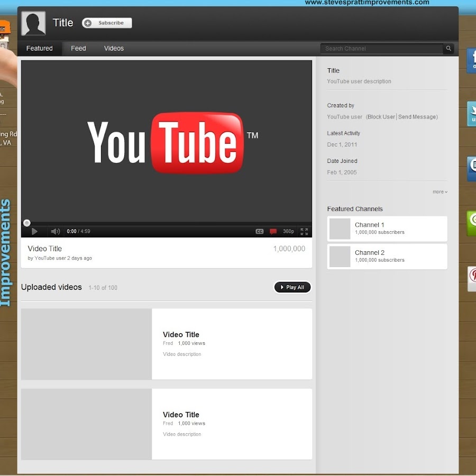Viewport: 476px width, 476px height.
Task: Click the Send Message link
Action: [418, 117]
